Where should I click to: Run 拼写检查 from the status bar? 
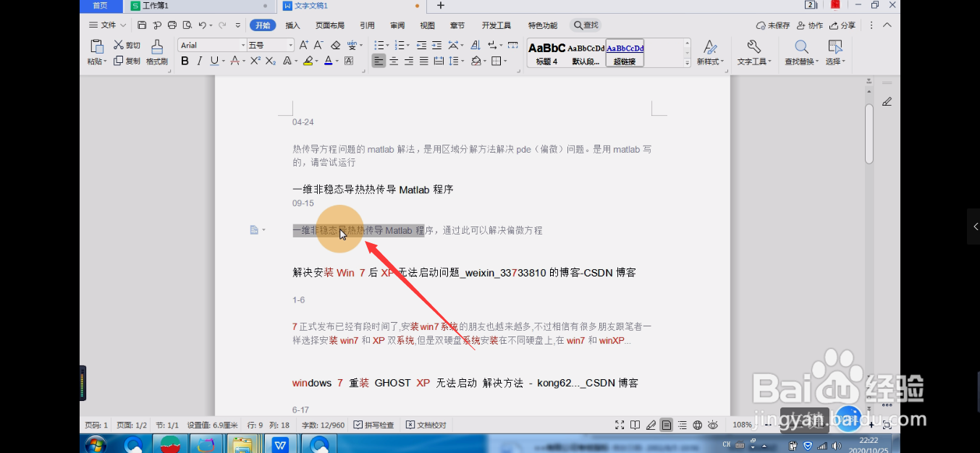pyautogui.click(x=376, y=425)
